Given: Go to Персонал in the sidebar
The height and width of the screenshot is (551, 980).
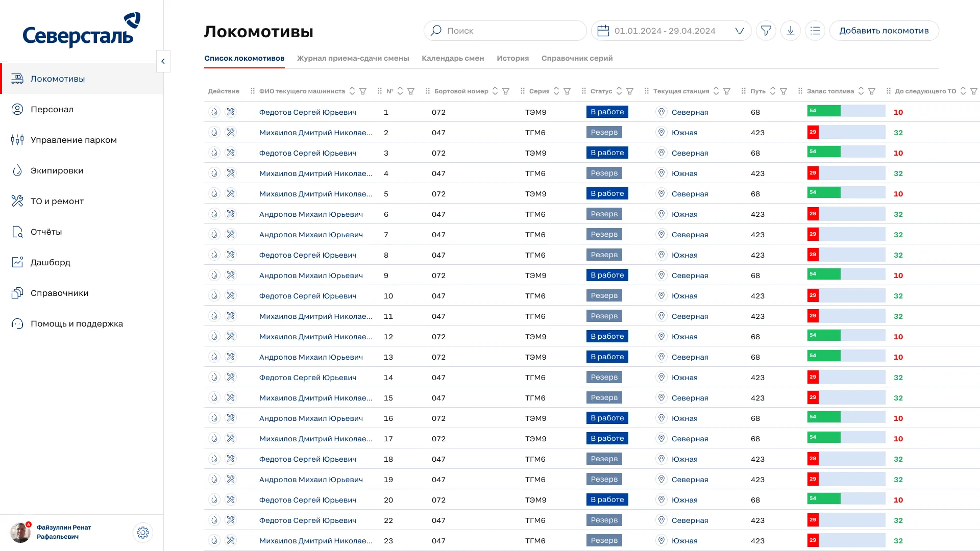Looking at the screenshot, I should pos(82,109).
